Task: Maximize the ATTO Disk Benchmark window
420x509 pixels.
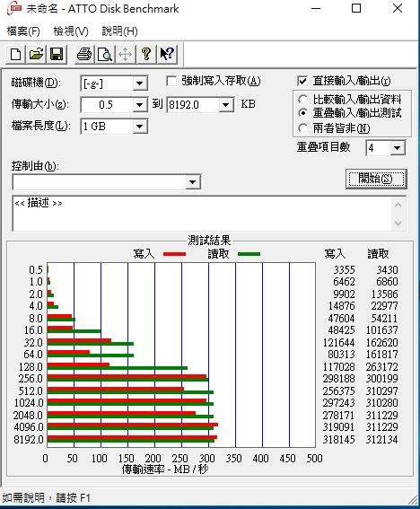Action: (356, 9)
